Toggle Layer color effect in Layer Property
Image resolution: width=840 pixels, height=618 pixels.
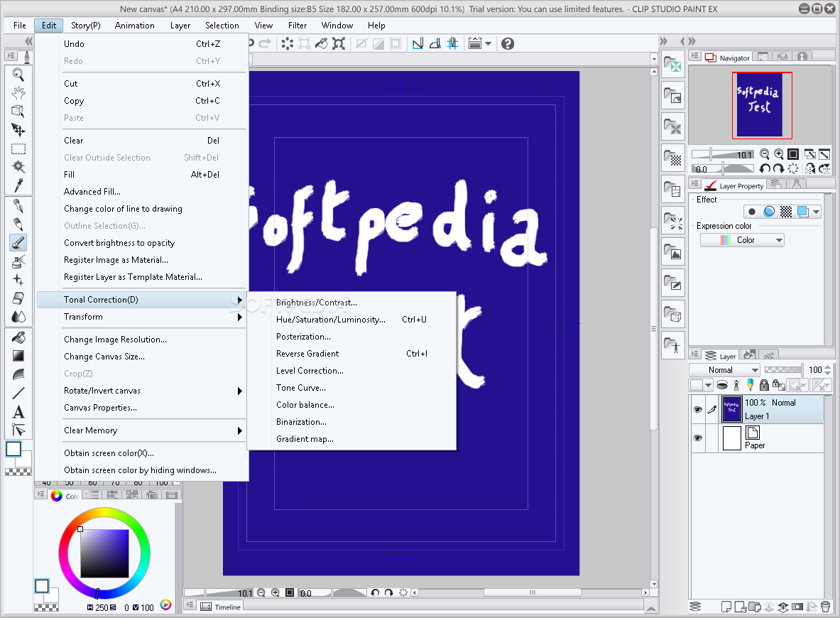pos(802,212)
